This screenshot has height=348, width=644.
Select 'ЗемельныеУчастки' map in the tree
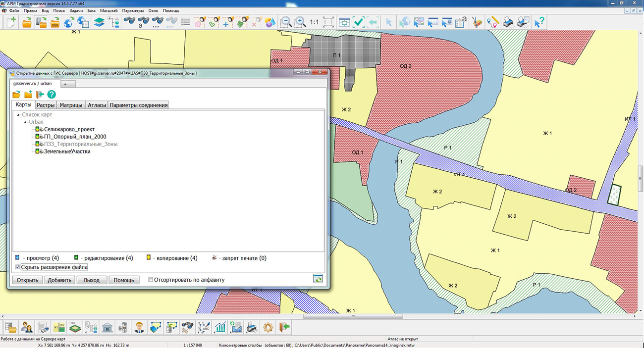coord(67,151)
